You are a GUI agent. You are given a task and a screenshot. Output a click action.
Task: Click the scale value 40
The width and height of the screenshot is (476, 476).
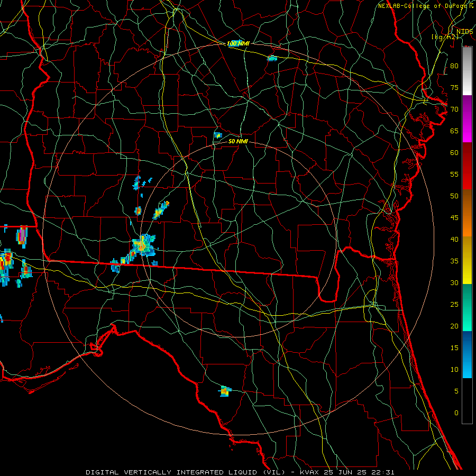click(x=454, y=239)
